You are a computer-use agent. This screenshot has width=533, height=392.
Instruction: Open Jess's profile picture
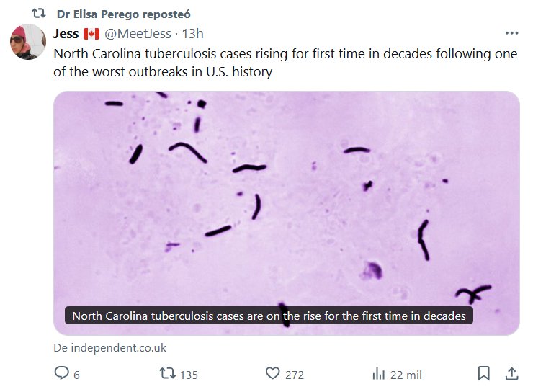pos(27,42)
